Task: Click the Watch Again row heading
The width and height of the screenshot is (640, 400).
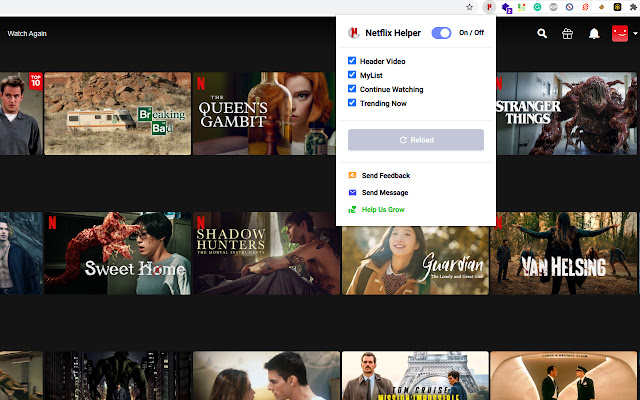Action: click(x=27, y=33)
